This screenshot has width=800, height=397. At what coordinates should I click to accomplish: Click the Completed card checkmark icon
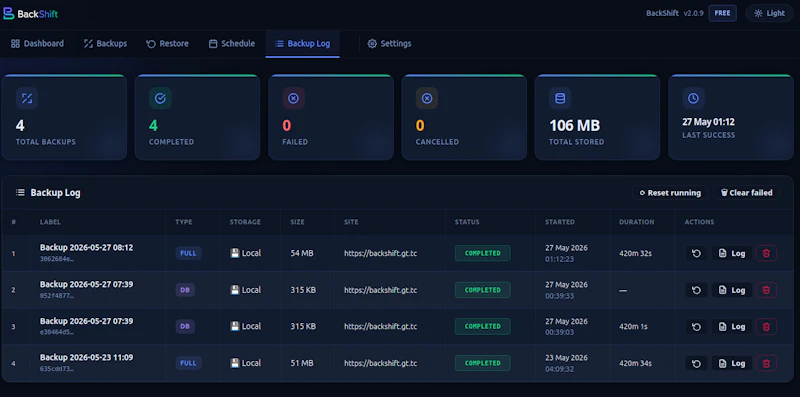point(160,98)
